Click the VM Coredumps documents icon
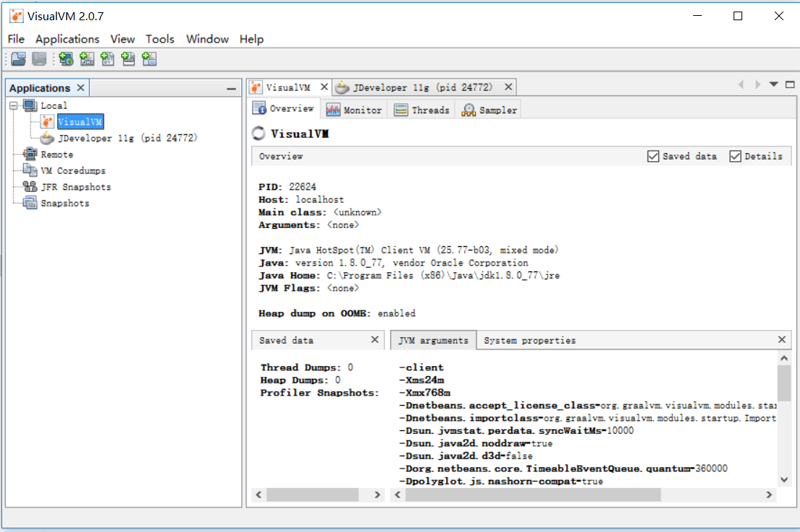This screenshot has width=800, height=532. pos(30,170)
